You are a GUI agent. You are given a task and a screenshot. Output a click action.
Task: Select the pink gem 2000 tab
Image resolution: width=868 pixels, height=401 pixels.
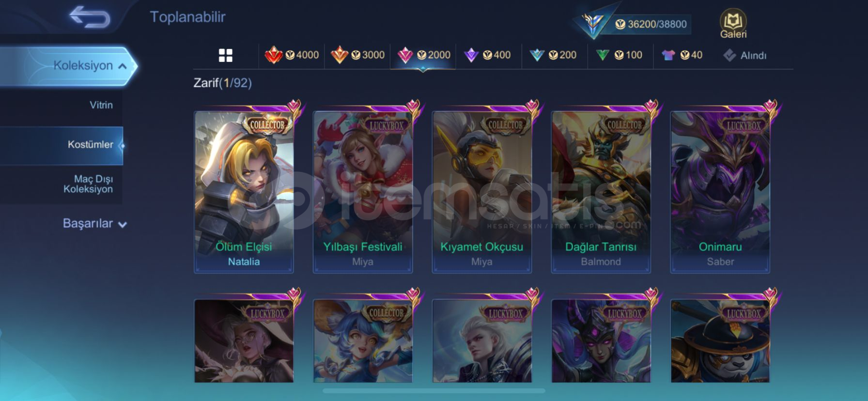[423, 55]
